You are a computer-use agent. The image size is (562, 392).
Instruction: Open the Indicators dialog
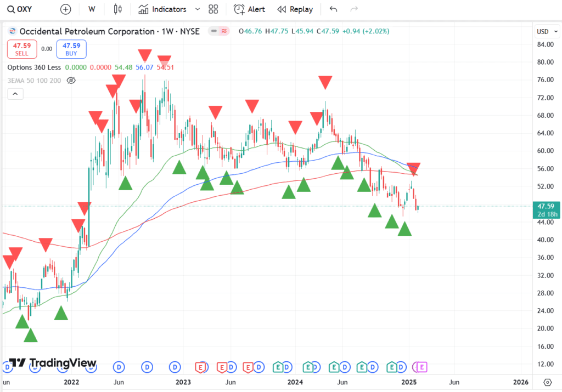click(162, 9)
